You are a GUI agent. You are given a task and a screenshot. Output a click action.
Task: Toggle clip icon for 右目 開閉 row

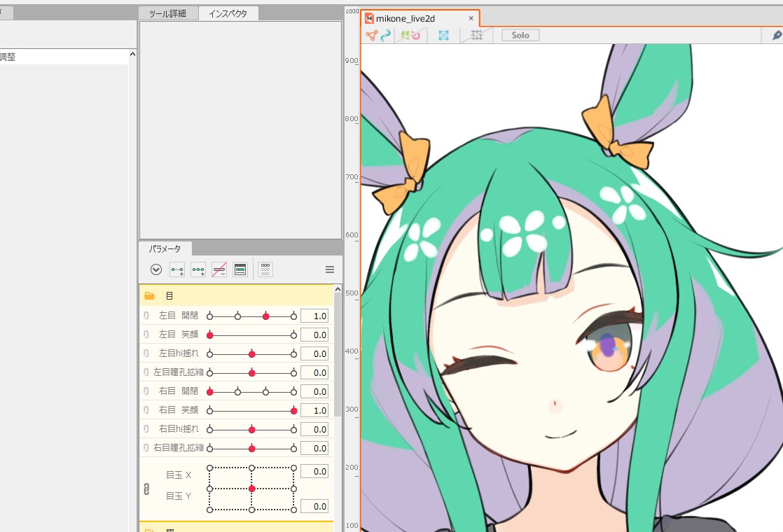146,391
